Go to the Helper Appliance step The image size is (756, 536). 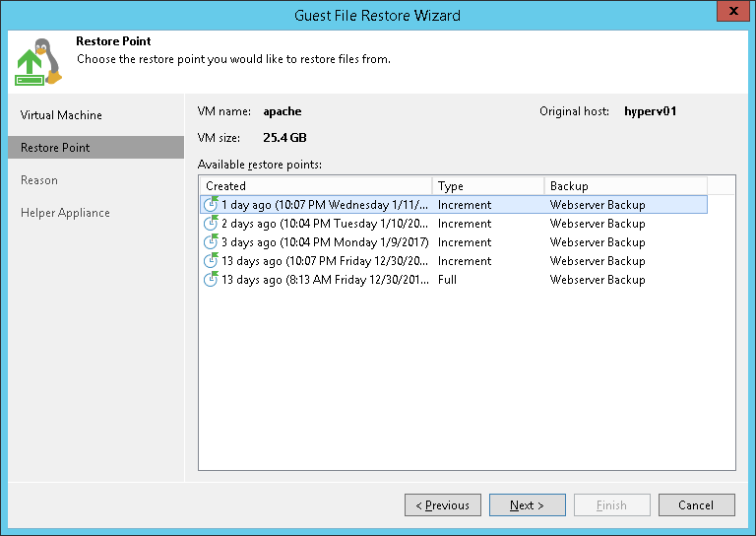tap(65, 213)
